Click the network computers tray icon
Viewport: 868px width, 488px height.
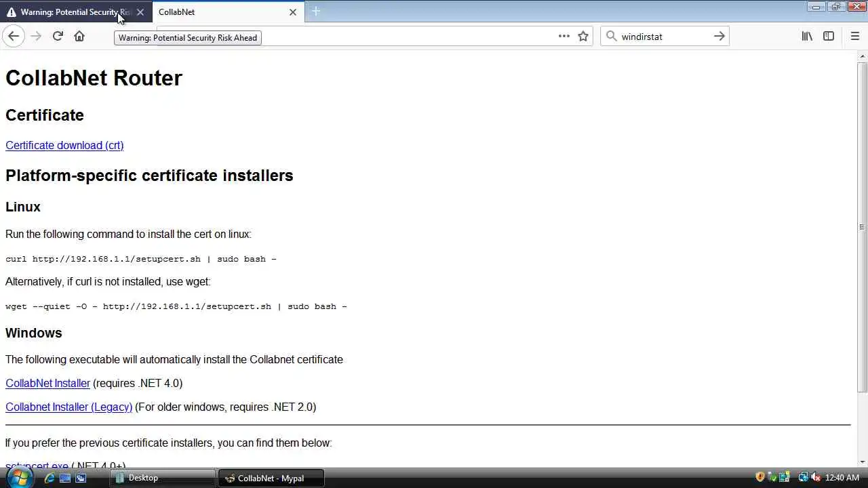pos(803,478)
